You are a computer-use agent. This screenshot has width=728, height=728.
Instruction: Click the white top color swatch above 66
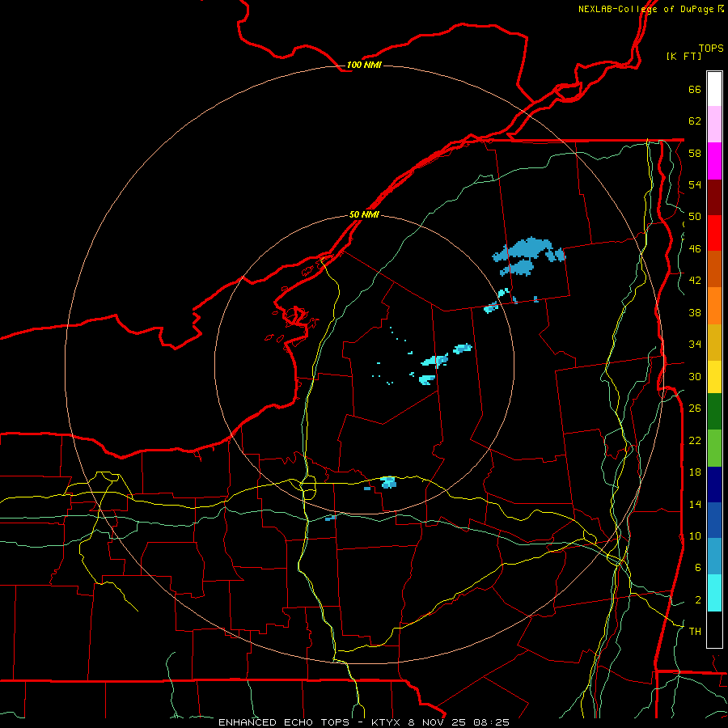click(714, 89)
